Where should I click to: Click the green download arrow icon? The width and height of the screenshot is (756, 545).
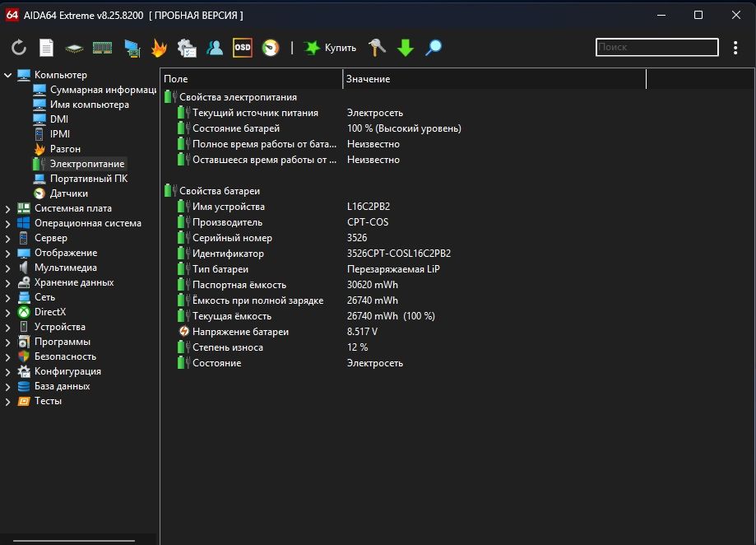406,47
